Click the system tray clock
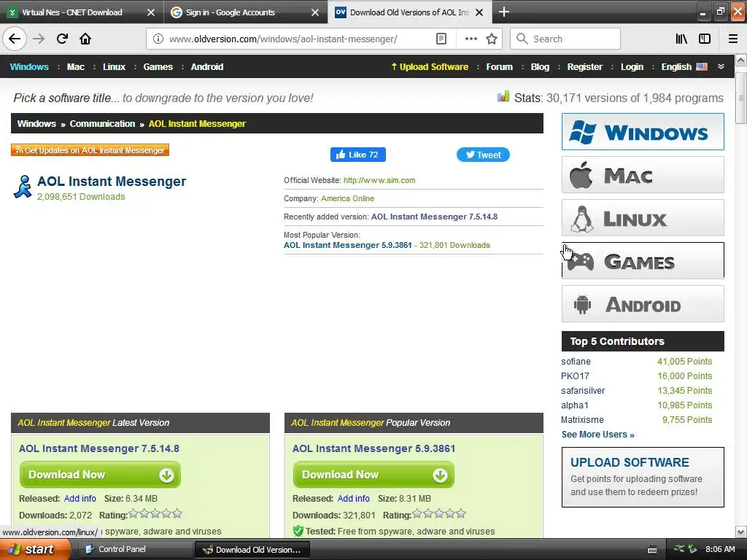The width and height of the screenshot is (747, 560). pyautogui.click(x=720, y=550)
